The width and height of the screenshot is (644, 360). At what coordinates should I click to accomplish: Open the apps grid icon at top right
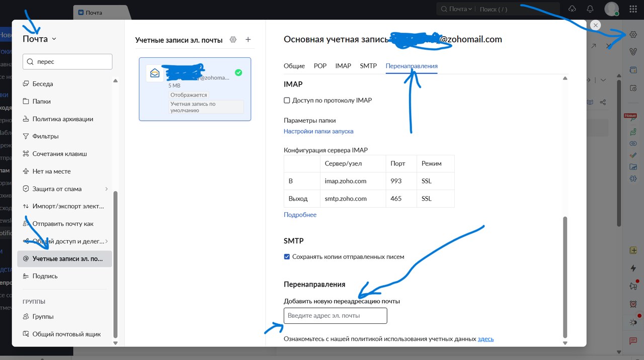point(632,9)
